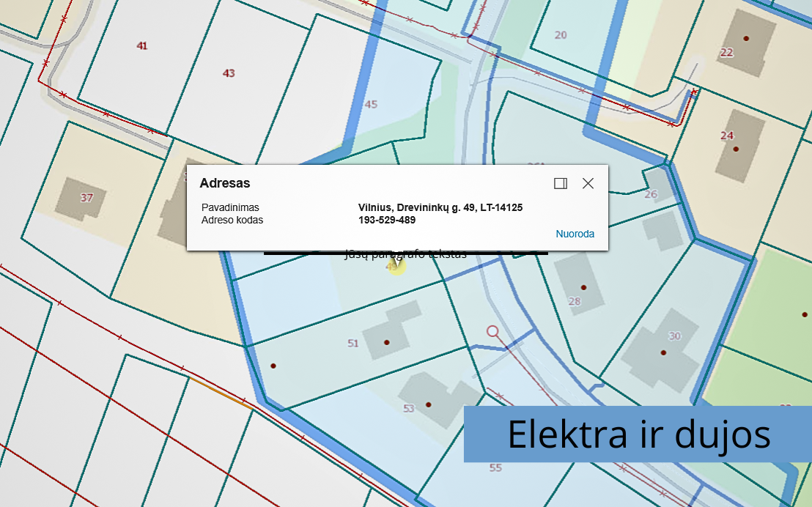Click parcel number 45 label
Image resolution: width=812 pixels, height=507 pixels.
[x=371, y=105]
